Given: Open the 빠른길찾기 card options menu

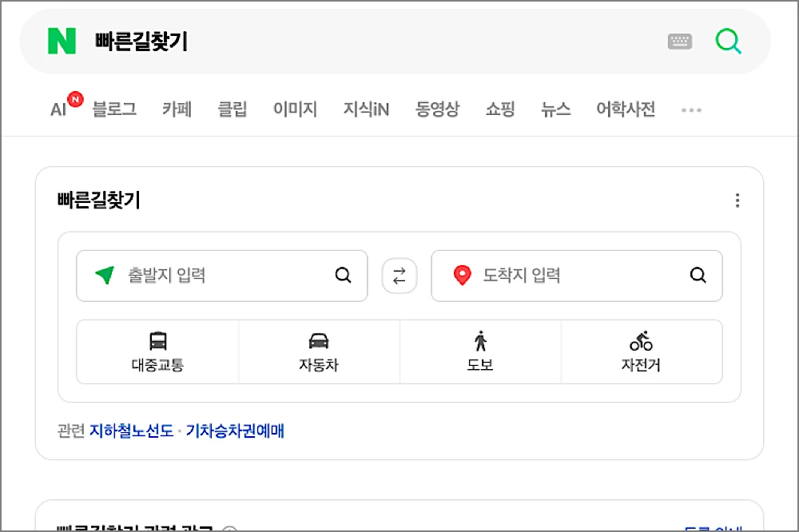Looking at the screenshot, I should [x=737, y=200].
